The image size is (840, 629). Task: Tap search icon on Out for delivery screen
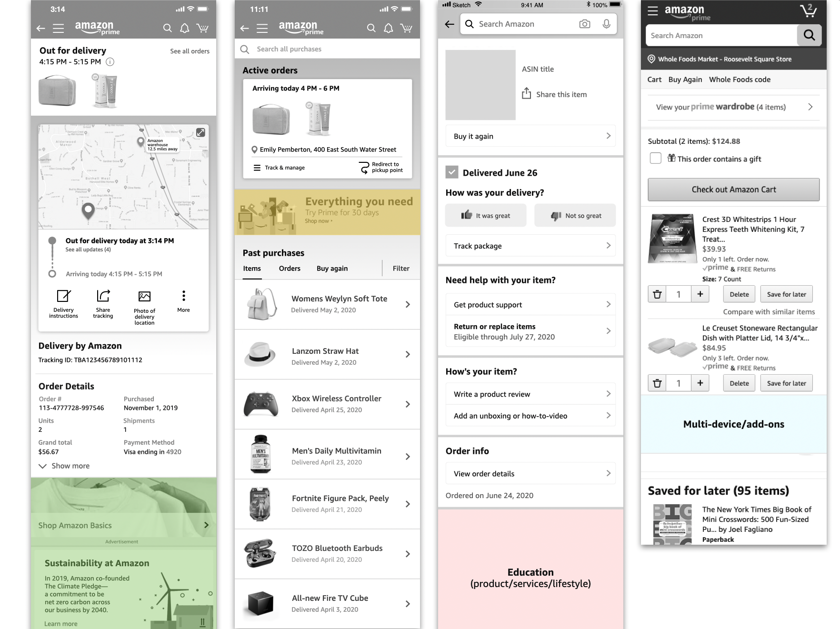[x=168, y=28]
